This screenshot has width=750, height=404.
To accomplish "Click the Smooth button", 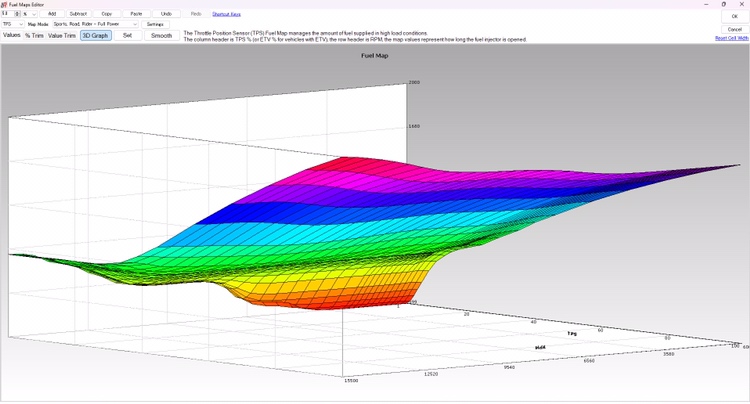I will (x=161, y=35).
